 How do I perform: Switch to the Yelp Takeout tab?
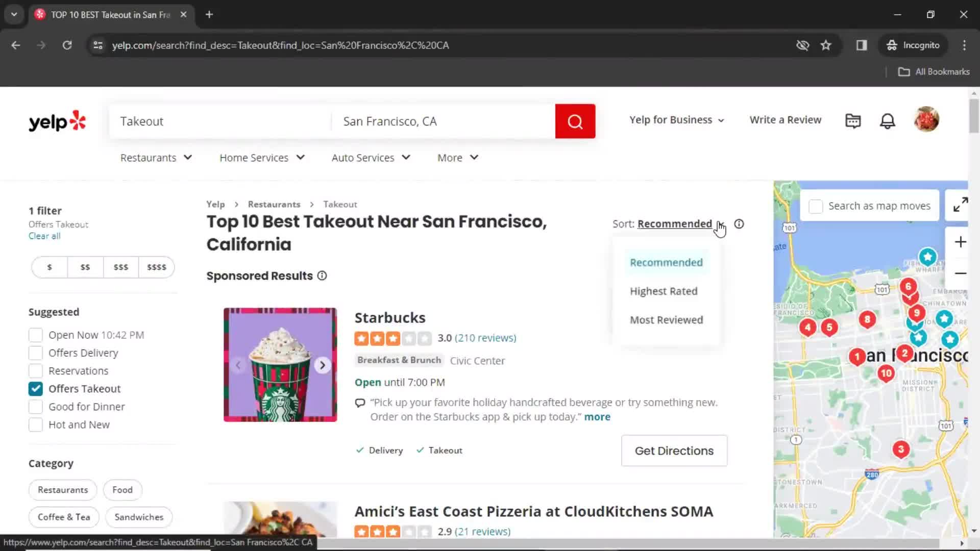click(x=111, y=15)
